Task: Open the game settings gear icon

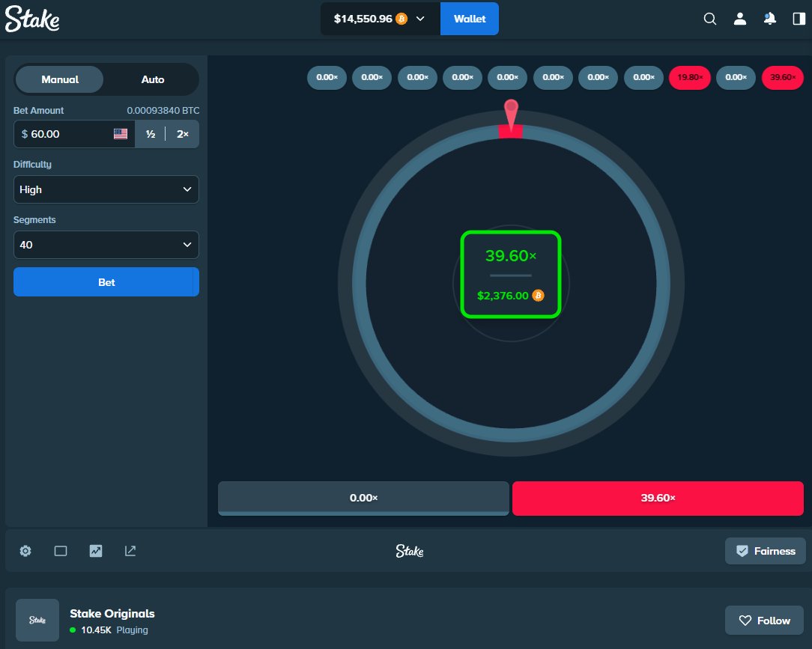Action: (25, 551)
